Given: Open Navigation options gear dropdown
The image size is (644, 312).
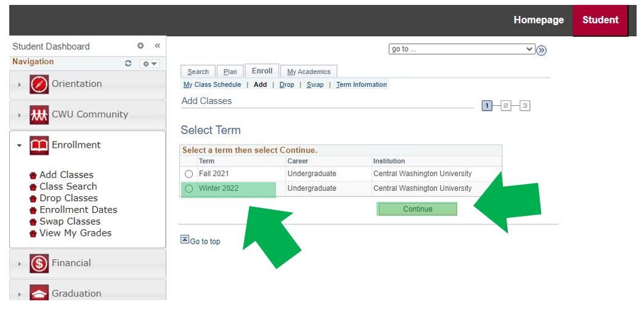Looking at the screenshot, I should [x=150, y=63].
